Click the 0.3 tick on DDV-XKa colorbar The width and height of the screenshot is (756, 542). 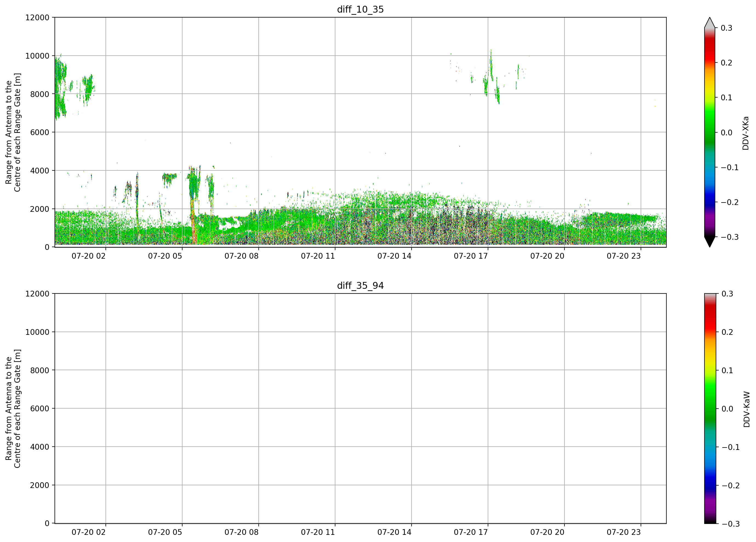pos(726,28)
